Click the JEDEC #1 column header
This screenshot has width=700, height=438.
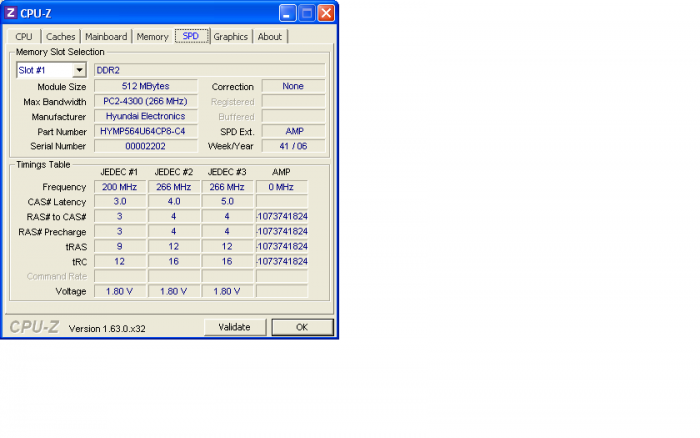pos(119,172)
